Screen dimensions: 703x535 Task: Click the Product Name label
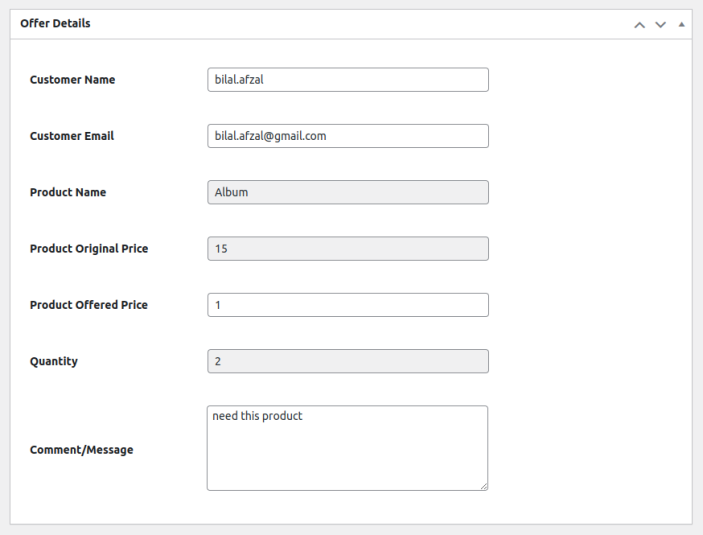(68, 192)
